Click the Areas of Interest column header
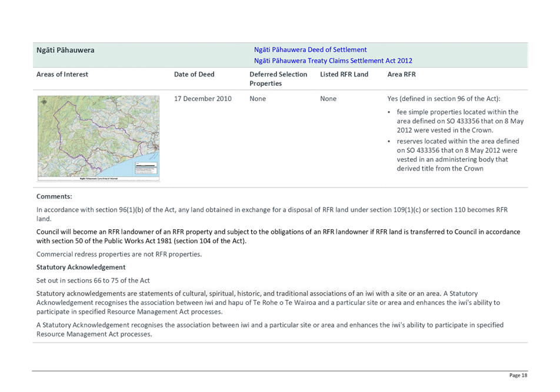Viewport: 560px width, 392px height. [62, 75]
